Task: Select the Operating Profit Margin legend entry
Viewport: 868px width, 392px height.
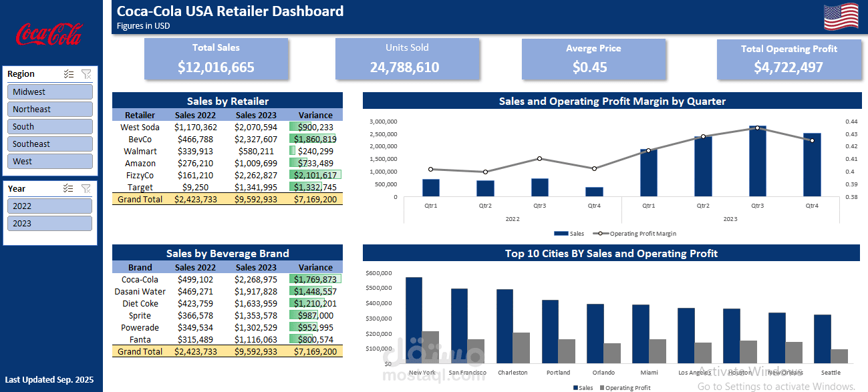Action: pyautogui.click(x=634, y=234)
